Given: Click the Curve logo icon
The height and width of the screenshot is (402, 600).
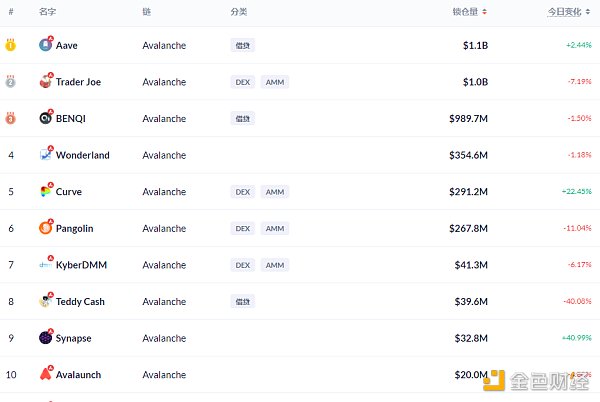Looking at the screenshot, I should (46, 191).
